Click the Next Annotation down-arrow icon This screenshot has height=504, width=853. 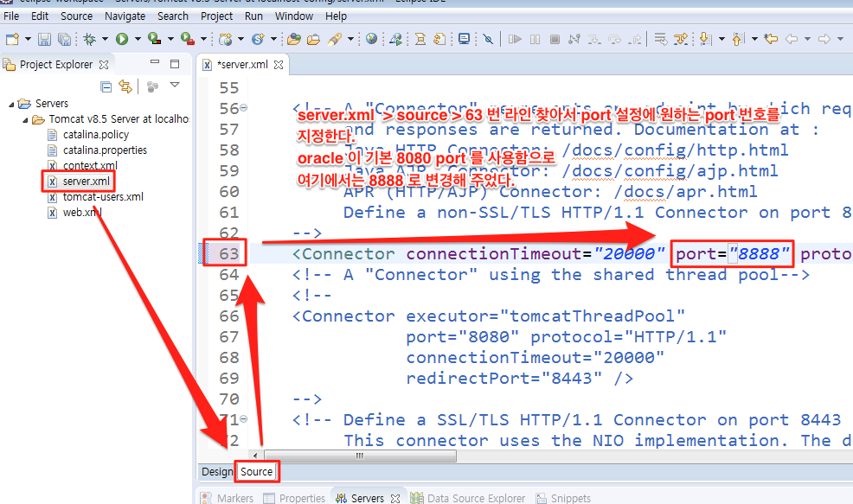[706, 39]
